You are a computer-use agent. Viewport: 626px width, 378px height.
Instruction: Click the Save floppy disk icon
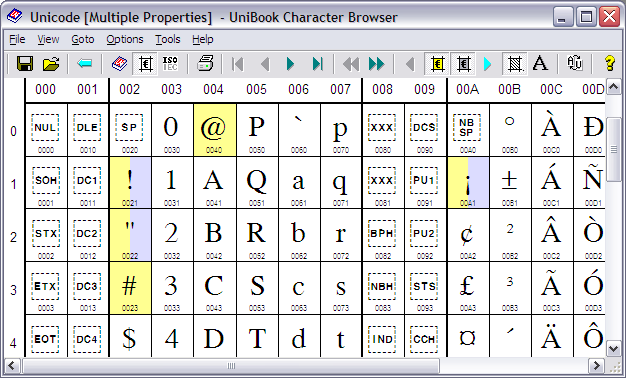click(x=25, y=63)
